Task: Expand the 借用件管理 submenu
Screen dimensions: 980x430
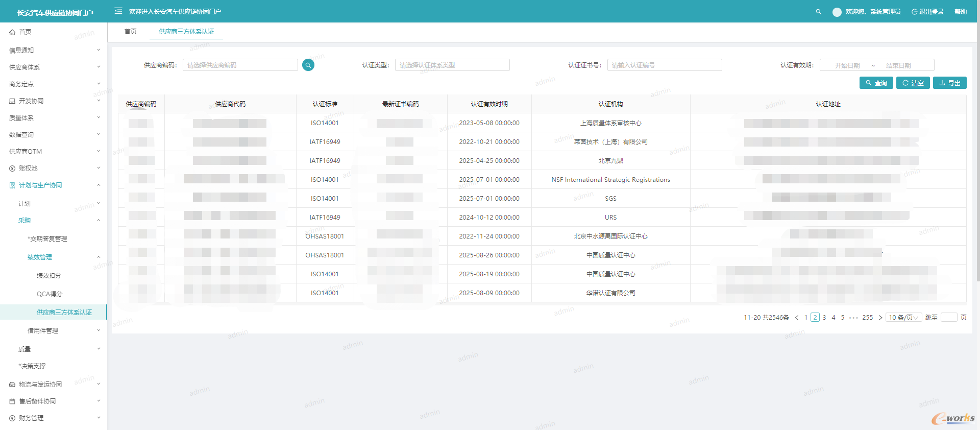Action: 54,330
